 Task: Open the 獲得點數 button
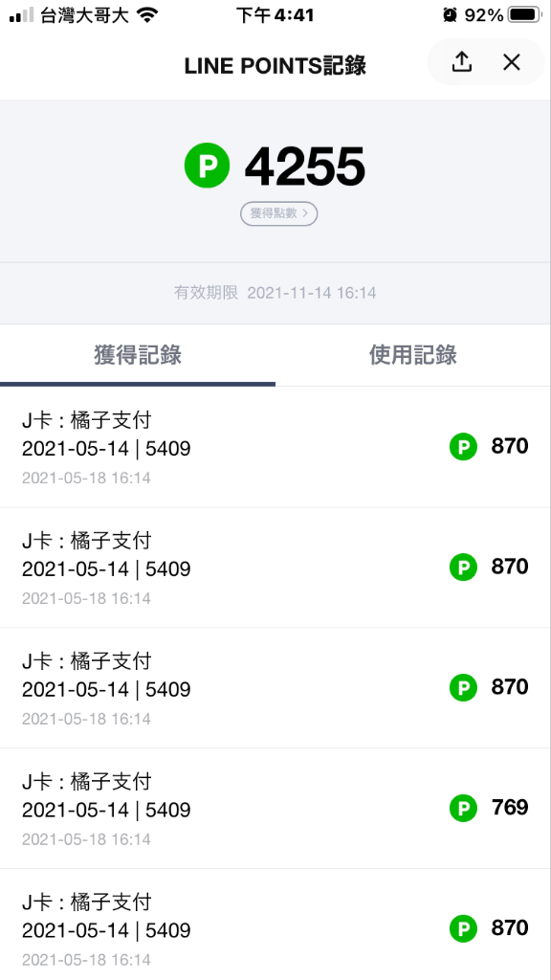tap(278, 213)
